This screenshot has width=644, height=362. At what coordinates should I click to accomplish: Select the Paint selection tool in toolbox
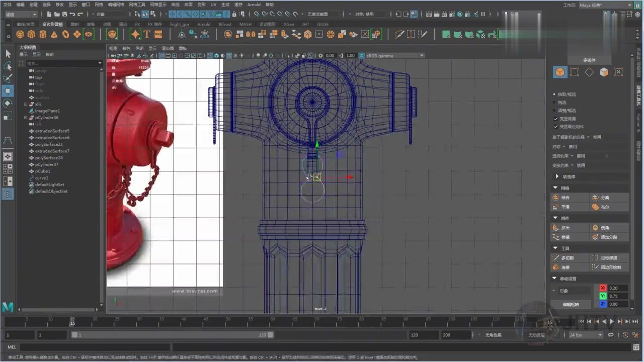click(8, 78)
